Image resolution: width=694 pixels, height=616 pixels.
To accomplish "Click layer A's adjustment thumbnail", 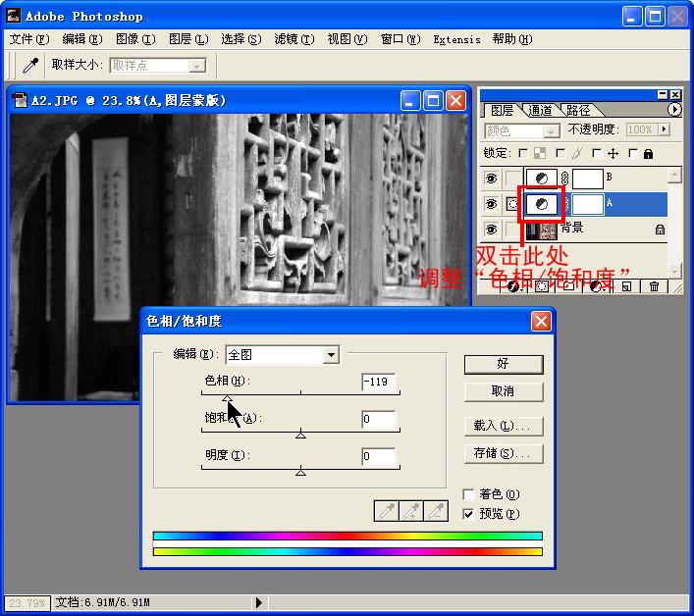I will tap(541, 204).
